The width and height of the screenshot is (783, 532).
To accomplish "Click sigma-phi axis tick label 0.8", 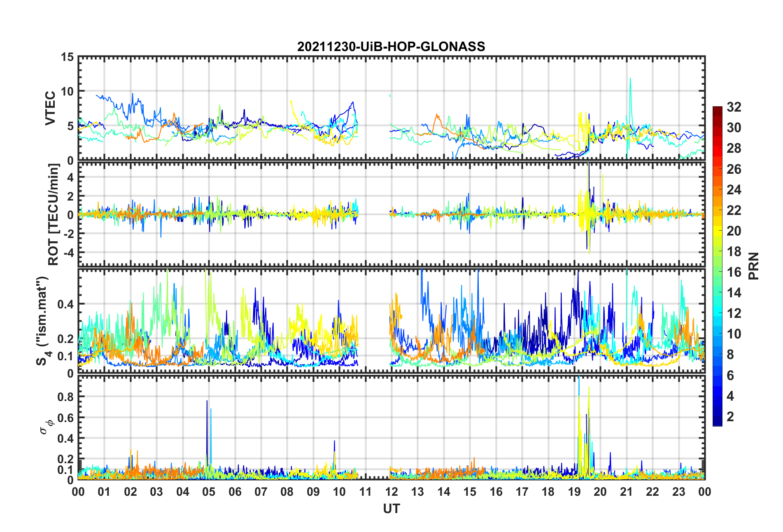I will point(65,397).
